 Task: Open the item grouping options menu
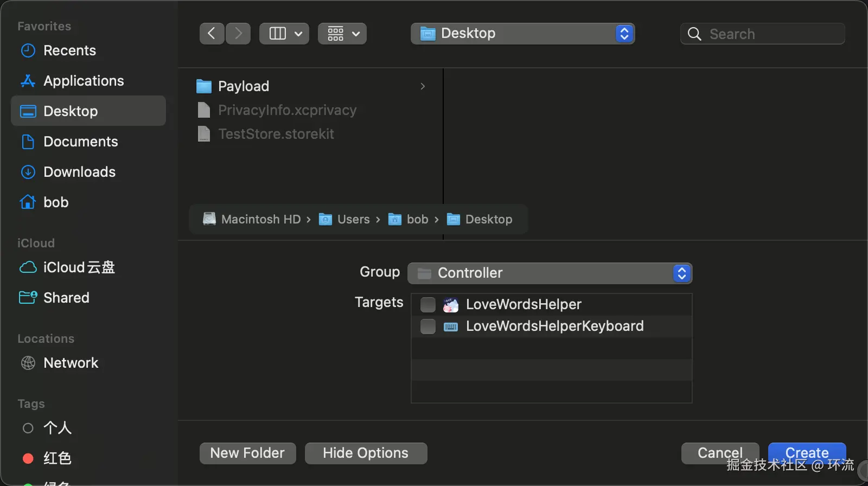click(342, 34)
